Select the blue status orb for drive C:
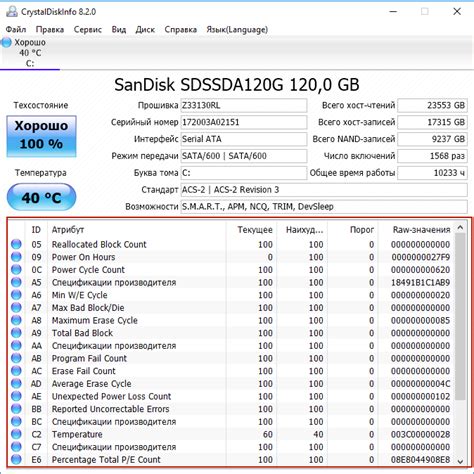The height and width of the screenshot is (474, 474). [6, 42]
